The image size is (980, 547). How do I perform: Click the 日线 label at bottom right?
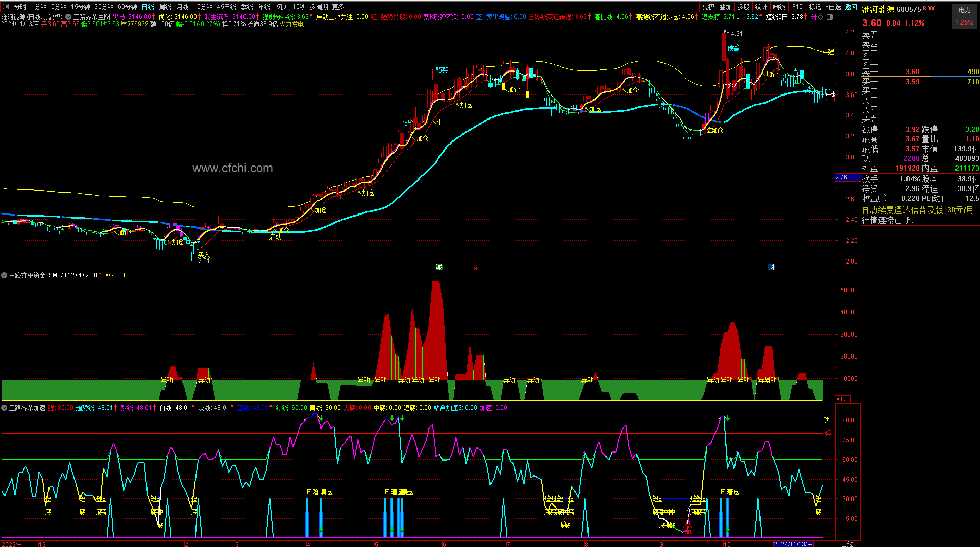[847, 544]
